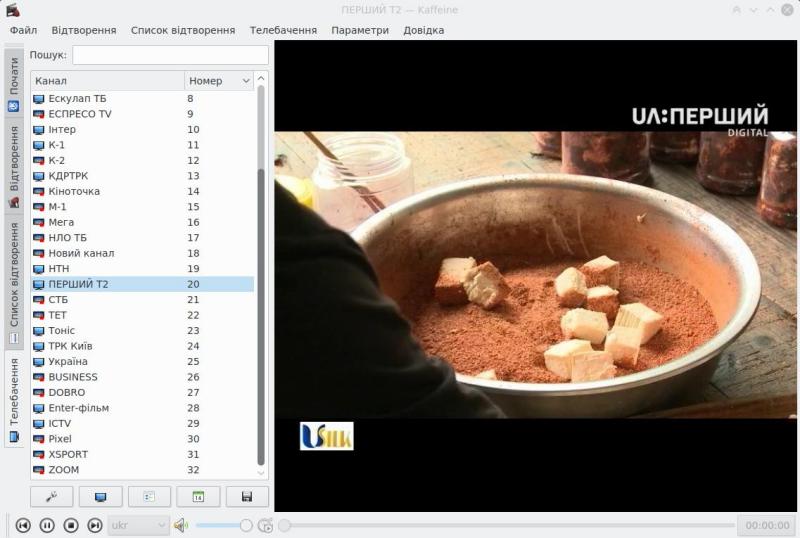Click the jump-to-position icon next to the volume slider
The height and width of the screenshot is (538, 800).
point(264,525)
